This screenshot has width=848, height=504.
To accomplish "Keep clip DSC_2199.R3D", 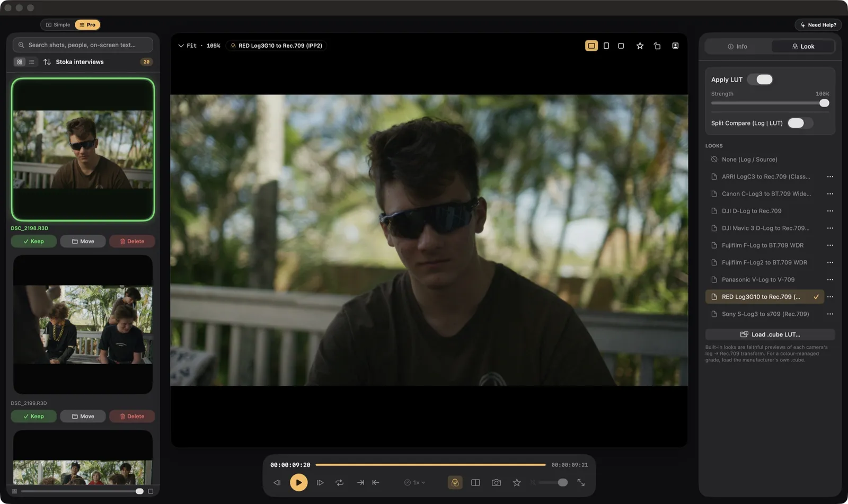I will tap(33, 417).
